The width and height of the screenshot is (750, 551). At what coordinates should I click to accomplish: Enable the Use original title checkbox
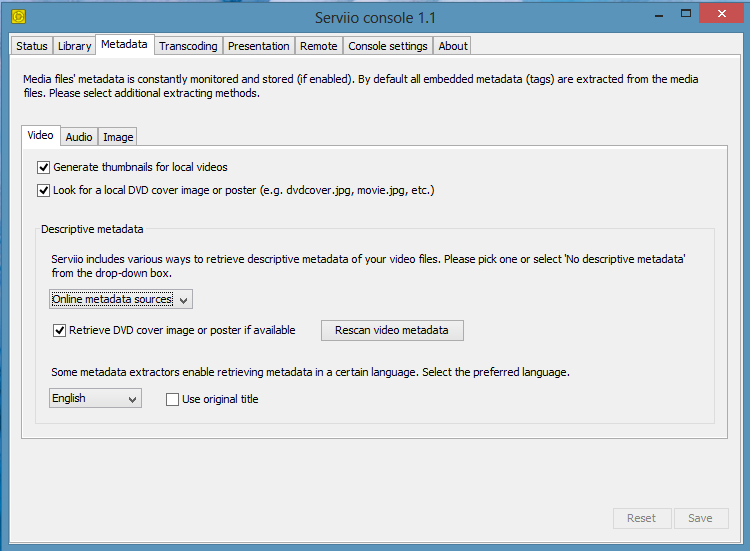point(172,399)
